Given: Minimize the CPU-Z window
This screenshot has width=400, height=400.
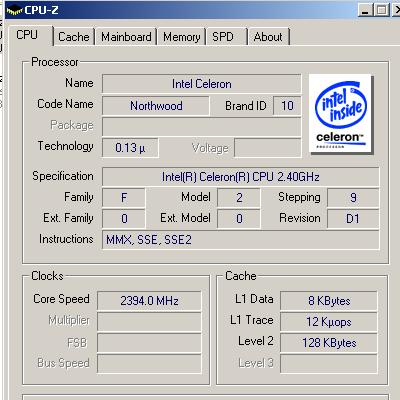Looking at the screenshot, I should coord(365,10).
